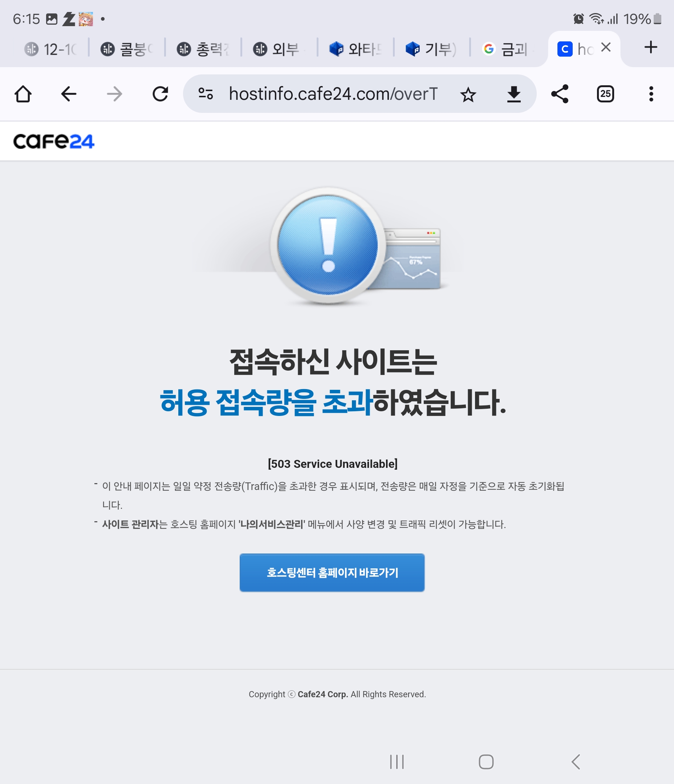Tap the download arrow icon
Image resolution: width=674 pixels, height=784 pixels.
tap(514, 94)
